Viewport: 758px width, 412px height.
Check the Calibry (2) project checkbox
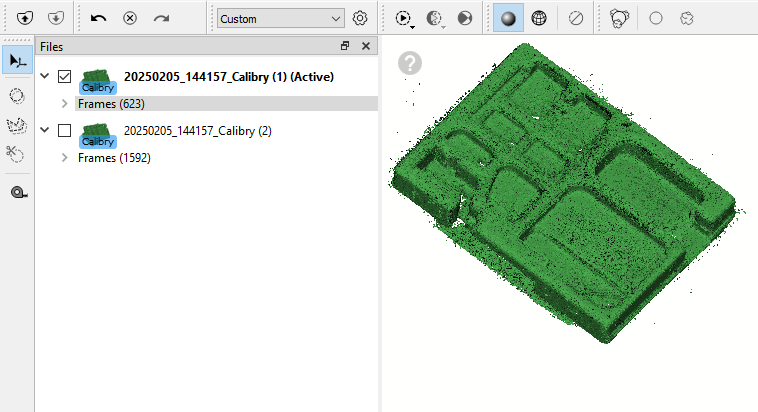(x=64, y=131)
